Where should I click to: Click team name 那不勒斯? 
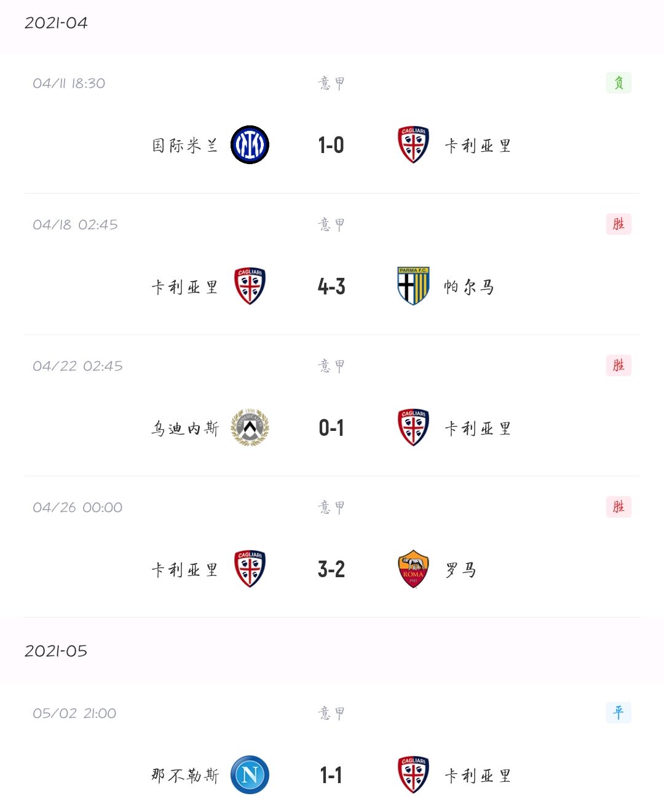pos(185,776)
